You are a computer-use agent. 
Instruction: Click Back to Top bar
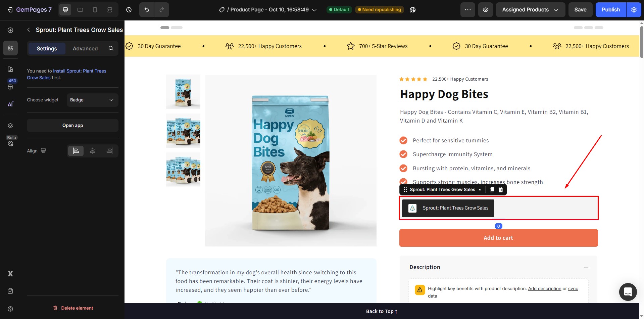382,311
